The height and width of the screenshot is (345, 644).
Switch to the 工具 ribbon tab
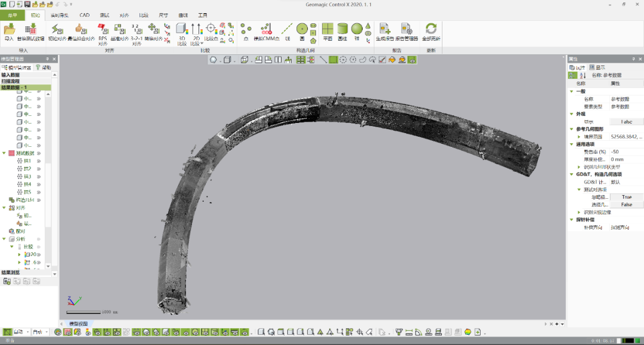pos(203,15)
